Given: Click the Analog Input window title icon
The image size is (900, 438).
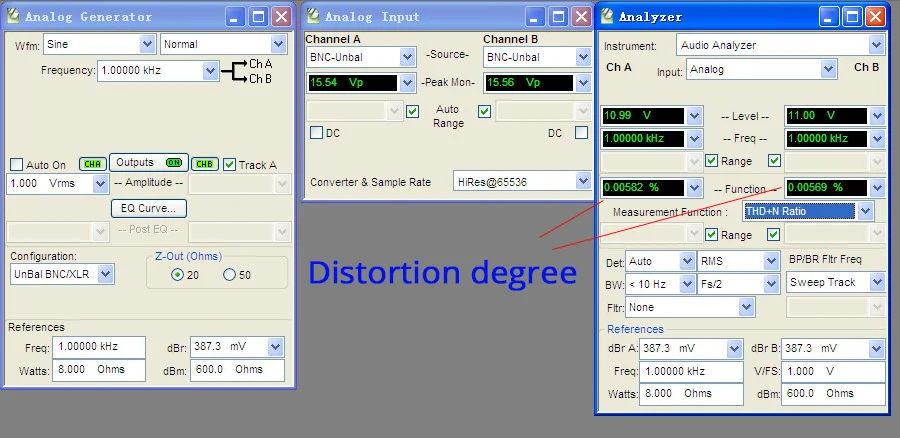Looking at the screenshot, I should click(x=313, y=16).
